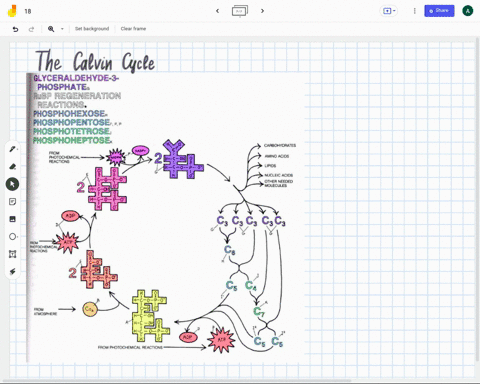Add a text box
This screenshot has width=480, height=384.
click(12, 254)
